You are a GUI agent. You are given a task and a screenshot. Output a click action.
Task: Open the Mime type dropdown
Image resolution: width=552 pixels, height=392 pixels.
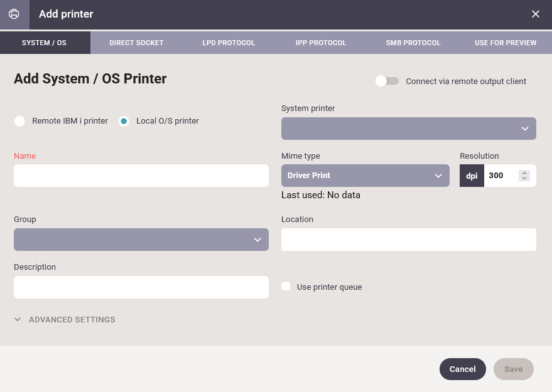365,176
